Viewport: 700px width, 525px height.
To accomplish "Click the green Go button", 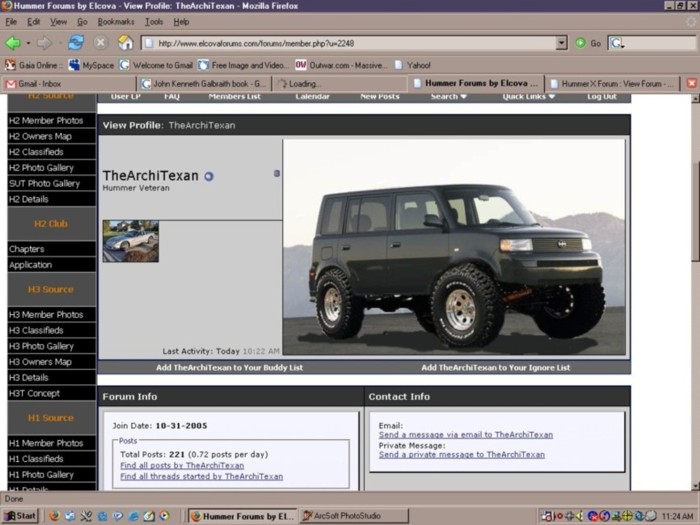I will coord(588,43).
